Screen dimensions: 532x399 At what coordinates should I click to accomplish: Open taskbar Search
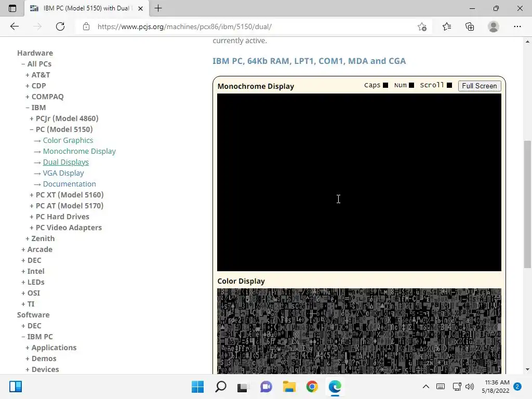(220, 387)
